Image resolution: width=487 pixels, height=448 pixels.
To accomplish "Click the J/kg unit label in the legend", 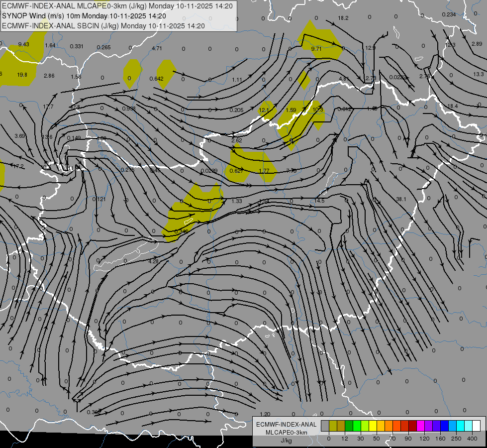I will pos(286,441).
